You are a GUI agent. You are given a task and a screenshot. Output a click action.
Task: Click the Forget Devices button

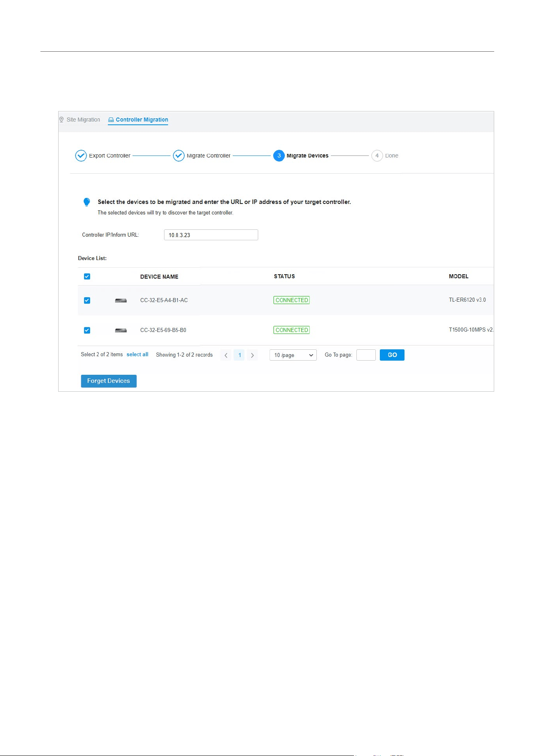[x=109, y=381]
